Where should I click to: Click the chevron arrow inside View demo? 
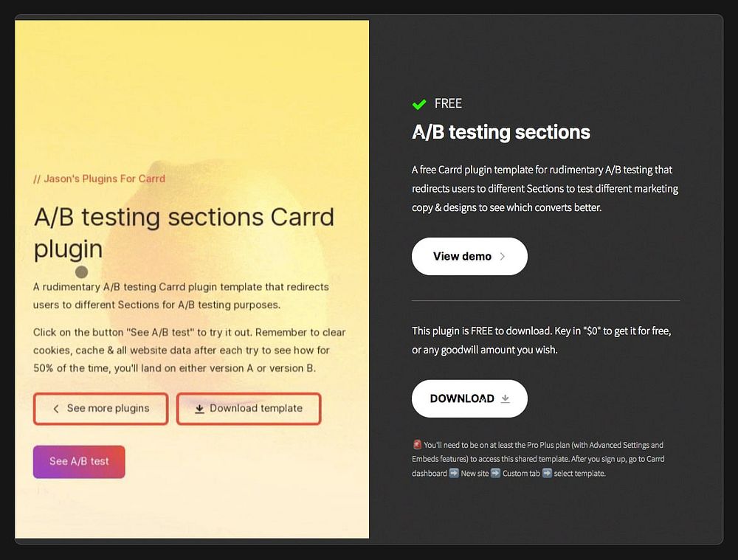click(503, 257)
